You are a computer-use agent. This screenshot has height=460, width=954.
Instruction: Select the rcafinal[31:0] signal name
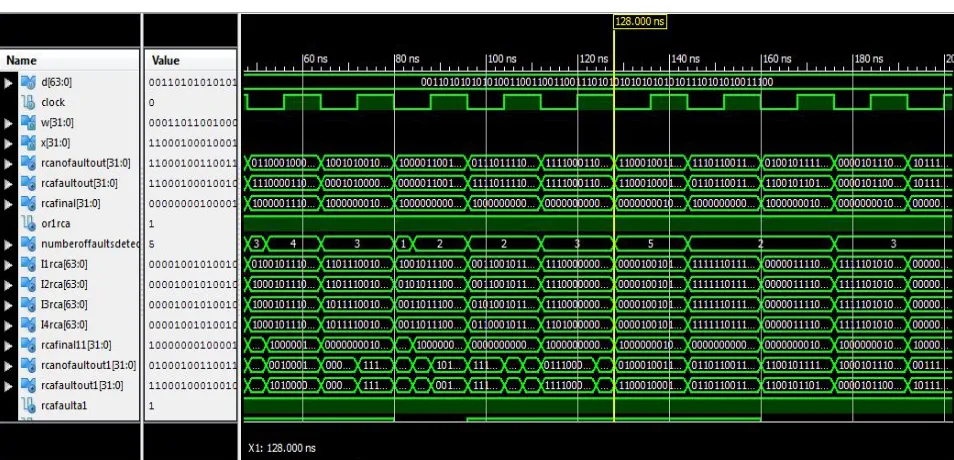pos(71,203)
